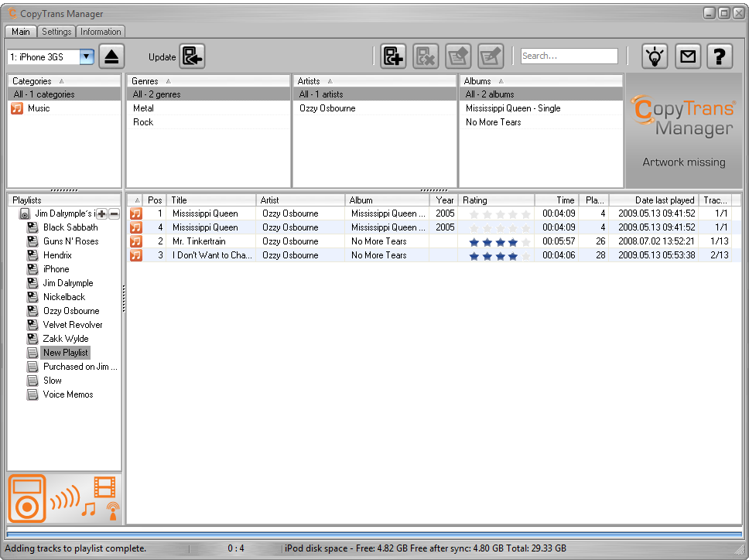Viewport: 749px width, 560px height.
Task: Open help with the question mark icon
Action: coord(720,56)
